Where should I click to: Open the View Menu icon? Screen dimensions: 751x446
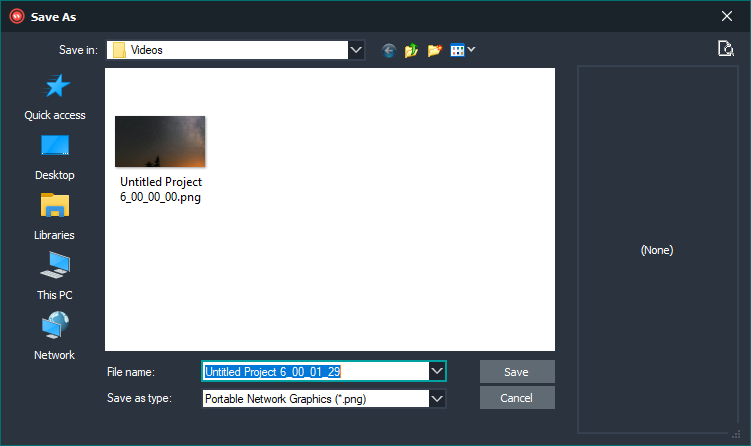(x=457, y=50)
